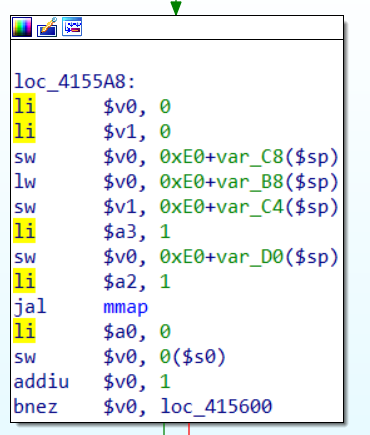
Task: Click the bnez mnemonic
Action: (x=36, y=407)
